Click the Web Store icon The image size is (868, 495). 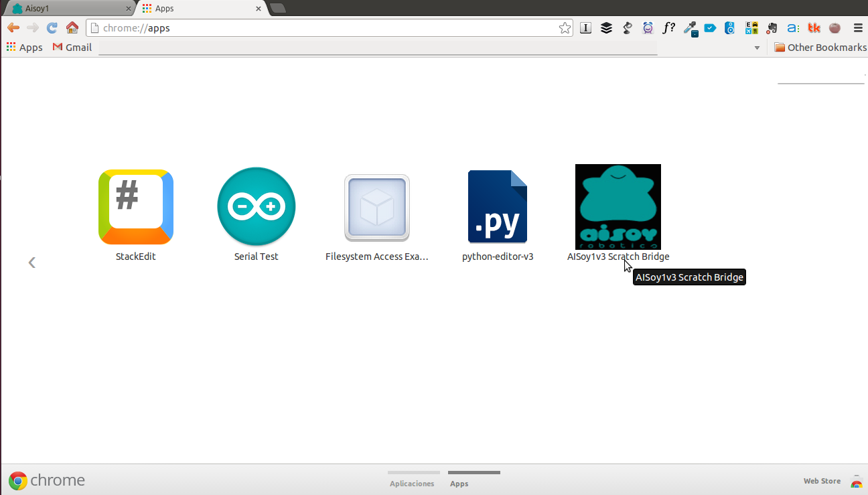tap(856, 482)
